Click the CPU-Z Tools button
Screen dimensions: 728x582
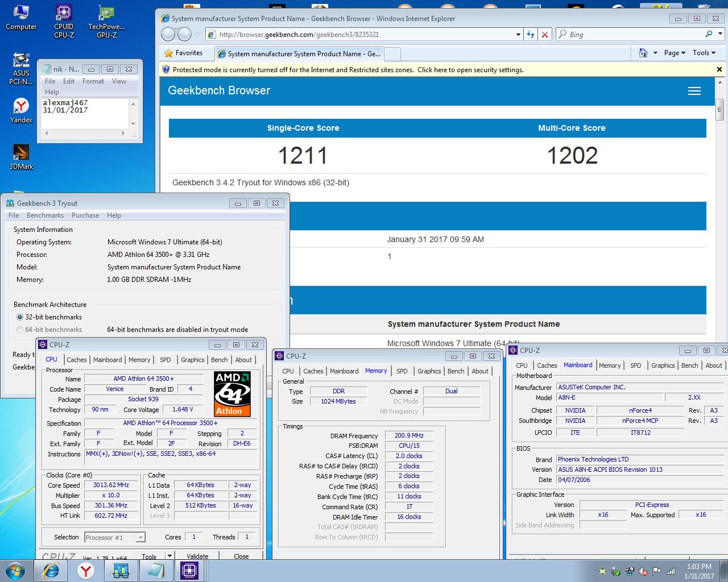[149, 556]
